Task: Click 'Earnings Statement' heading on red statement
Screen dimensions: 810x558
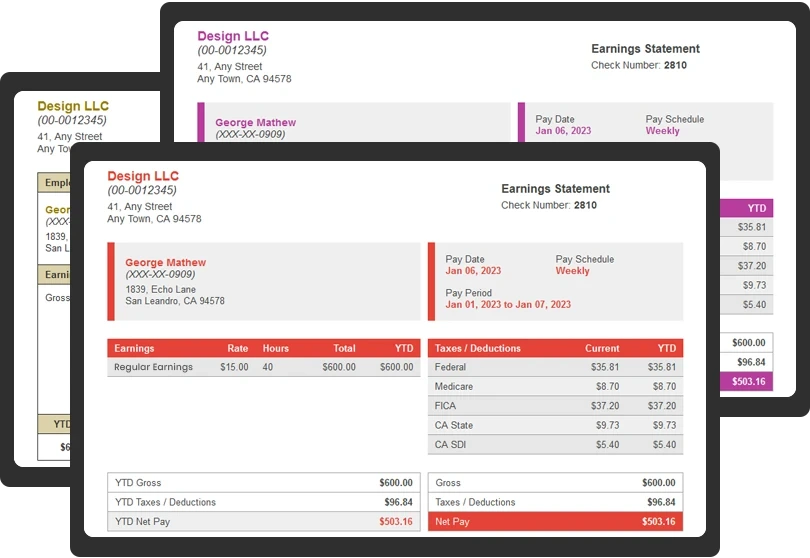Action: pos(555,189)
